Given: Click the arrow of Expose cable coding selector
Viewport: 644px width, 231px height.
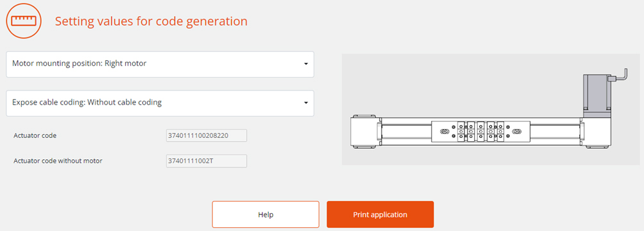Looking at the screenshot, I should pos(305,103).
